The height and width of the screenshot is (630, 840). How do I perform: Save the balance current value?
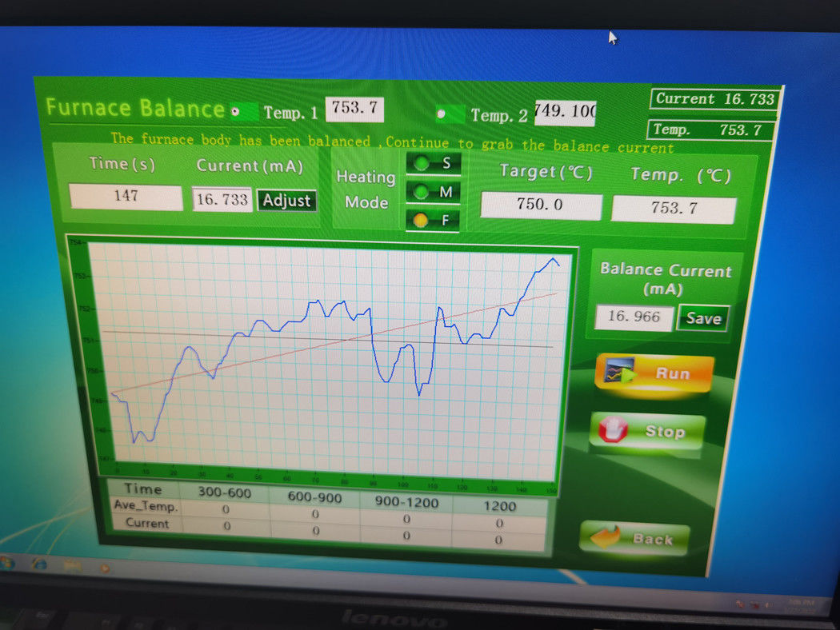703,318
